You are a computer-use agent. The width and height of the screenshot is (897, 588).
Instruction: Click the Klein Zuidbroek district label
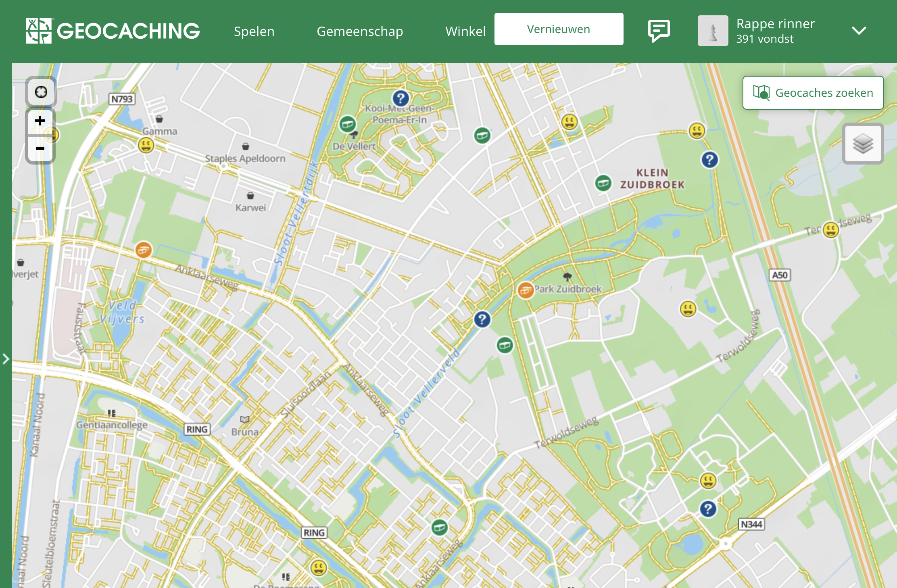[x=652, y=179]
